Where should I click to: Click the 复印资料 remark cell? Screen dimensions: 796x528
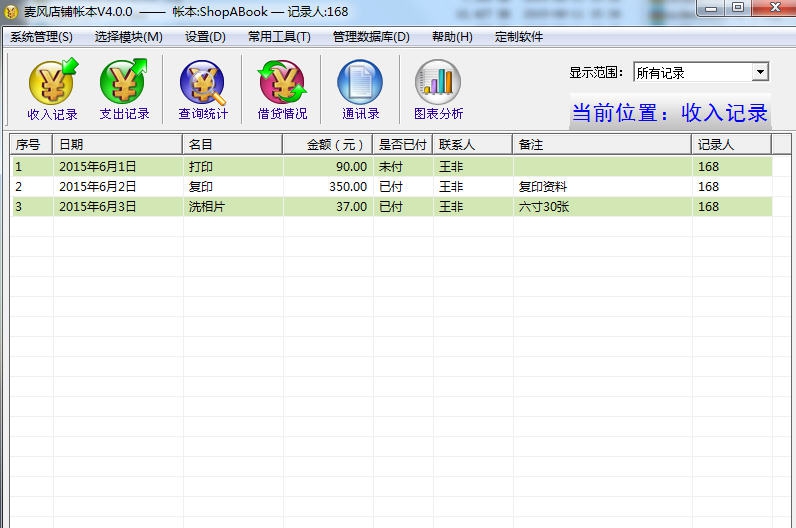(x=602, y=187)
